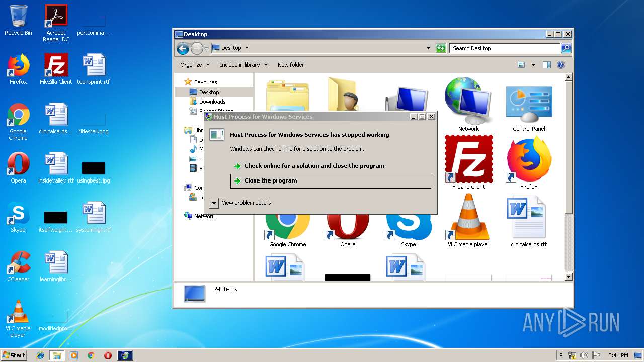This screenshot has width=644, height=362.
Task: Launch Firefox from the desktop shortcut
Action: pos(18,69)
